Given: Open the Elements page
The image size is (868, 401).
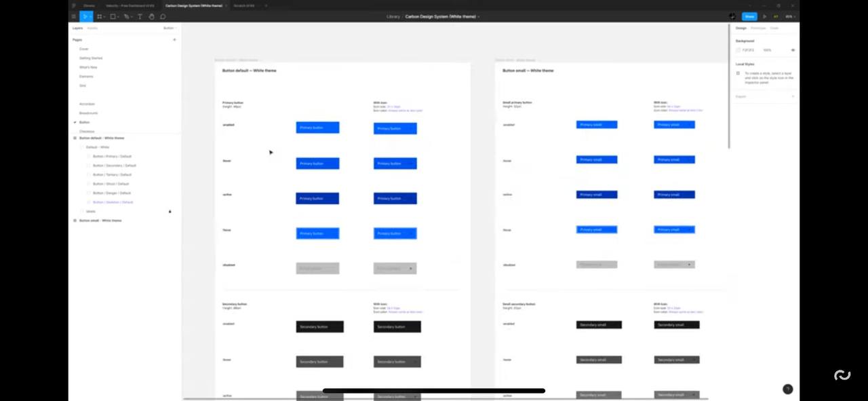Looking at the screenshot, I should 86,76.
